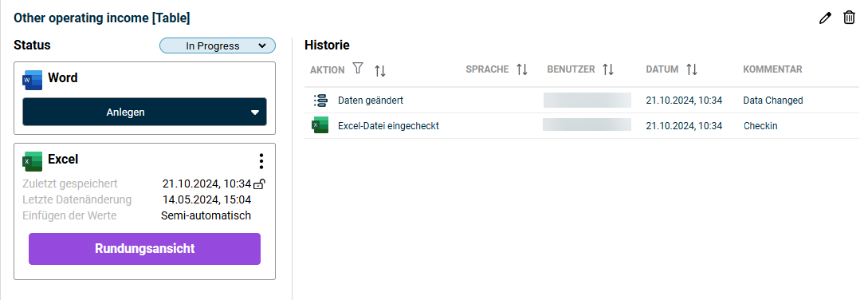Click the Other operating income [Table] title

(102, 18)
